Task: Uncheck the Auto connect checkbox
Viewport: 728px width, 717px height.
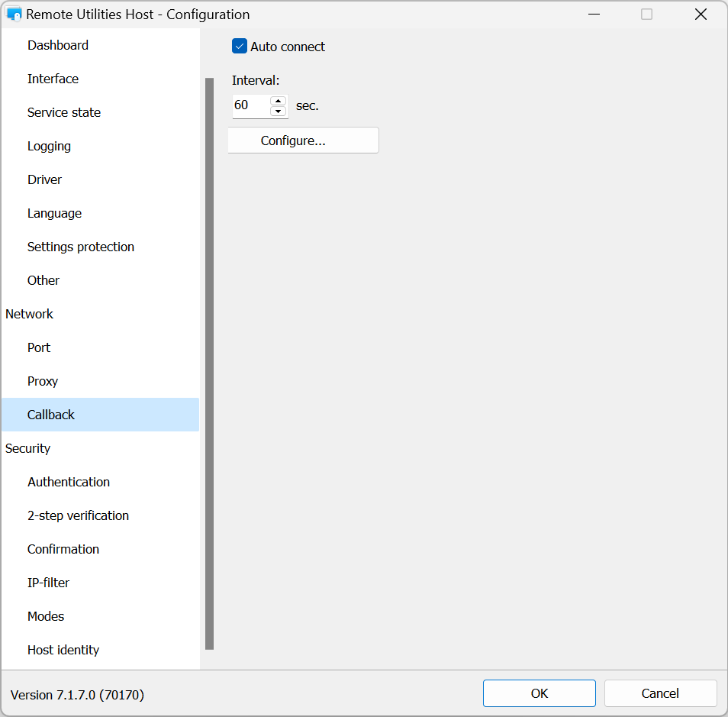Action: click(239, 47)
